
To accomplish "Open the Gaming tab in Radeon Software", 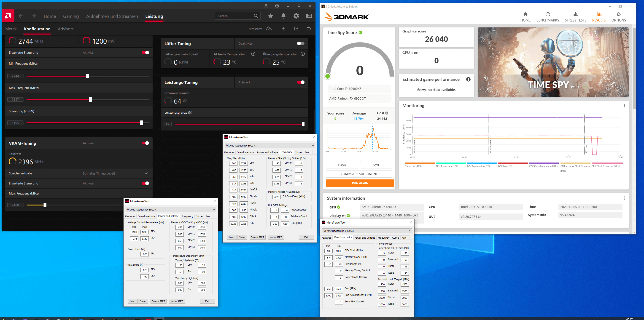I will click(x=71, y=16).
